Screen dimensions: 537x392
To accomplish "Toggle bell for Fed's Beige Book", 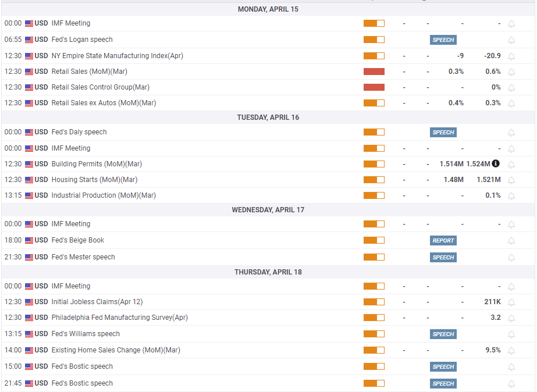I will (x=511, y=241).
